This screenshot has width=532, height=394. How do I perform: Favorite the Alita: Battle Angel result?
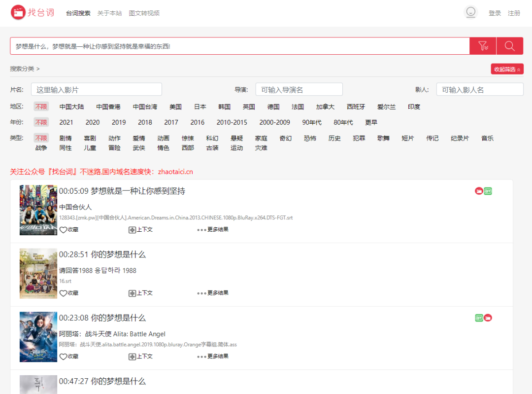click(69, 357)
